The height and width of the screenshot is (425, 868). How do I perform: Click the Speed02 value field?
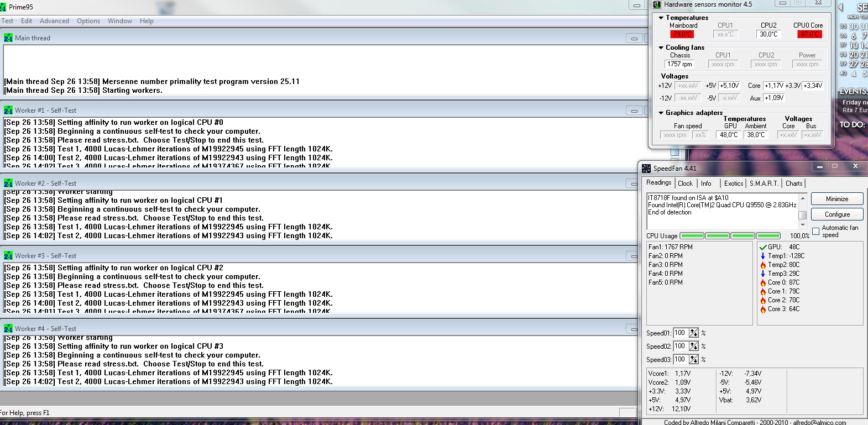(681, 346)
